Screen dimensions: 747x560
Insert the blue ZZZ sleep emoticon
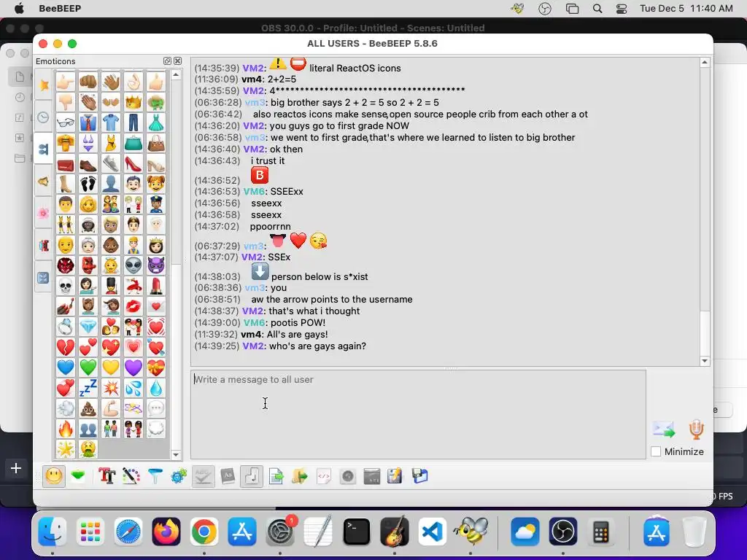click(x=88, y=388)
